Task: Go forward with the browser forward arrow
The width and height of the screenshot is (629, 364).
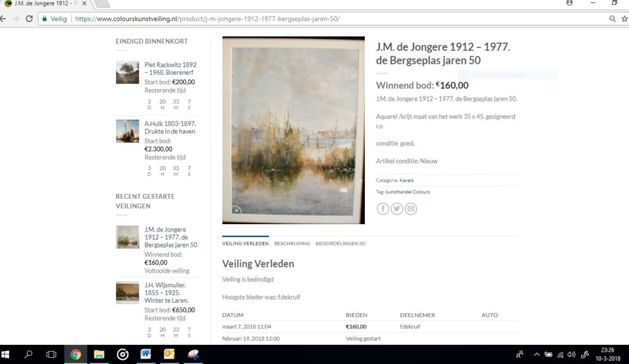Action: (x=15, y=19)
